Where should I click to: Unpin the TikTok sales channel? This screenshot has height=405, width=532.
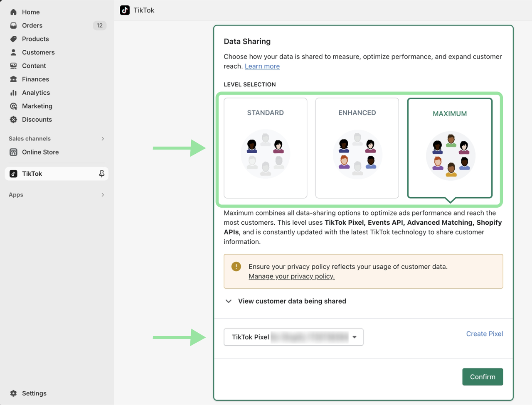[102, 174]
